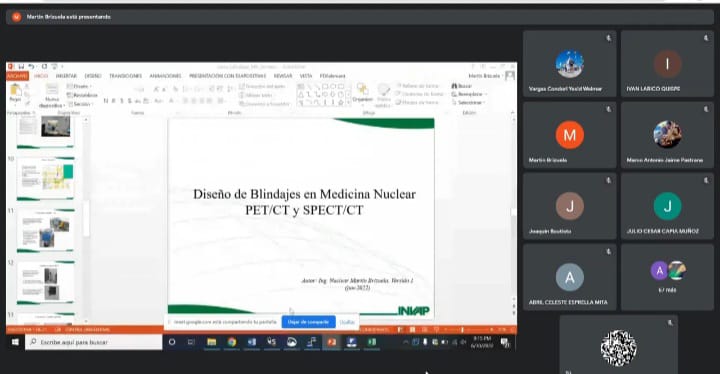Switch to the TRANSICIONES tab
The image size is (720, 374).
coord(125,76)
